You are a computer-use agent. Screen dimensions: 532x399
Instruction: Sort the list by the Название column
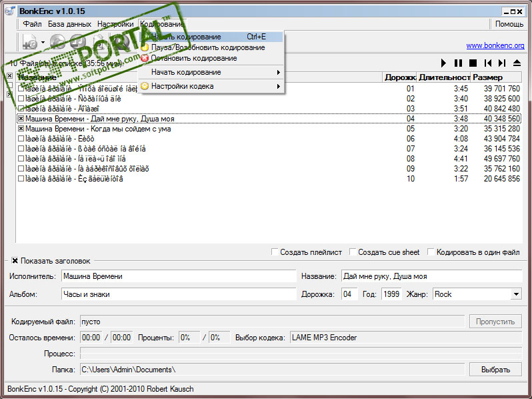point(199,77)
